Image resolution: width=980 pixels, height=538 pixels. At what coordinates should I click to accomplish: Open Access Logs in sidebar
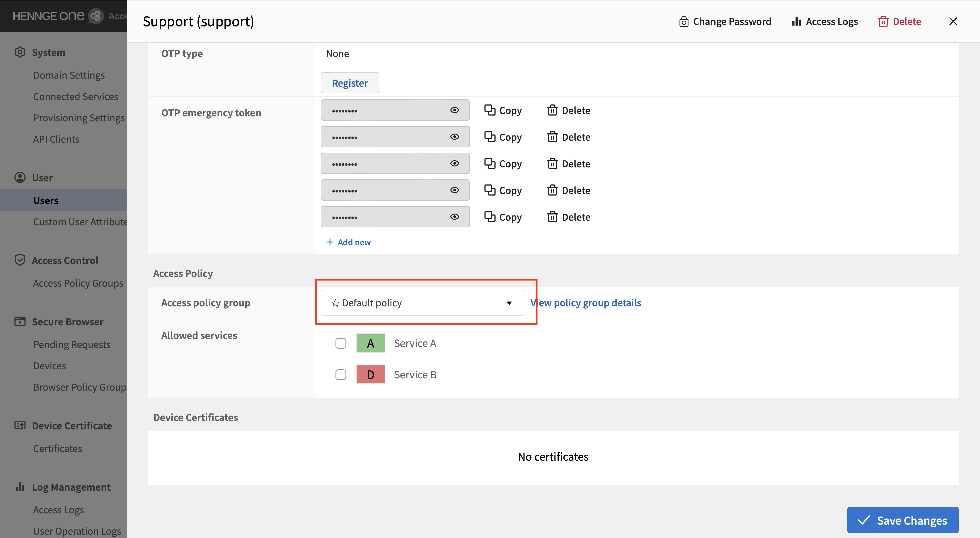point(58,509)
